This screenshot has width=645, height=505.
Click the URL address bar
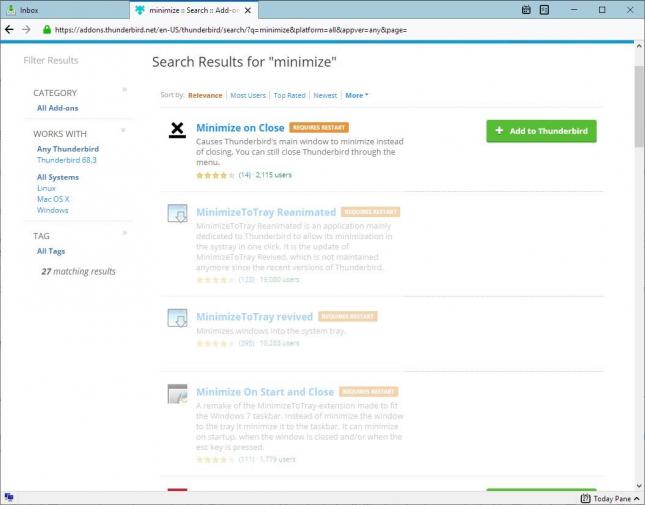click(230, 30)
